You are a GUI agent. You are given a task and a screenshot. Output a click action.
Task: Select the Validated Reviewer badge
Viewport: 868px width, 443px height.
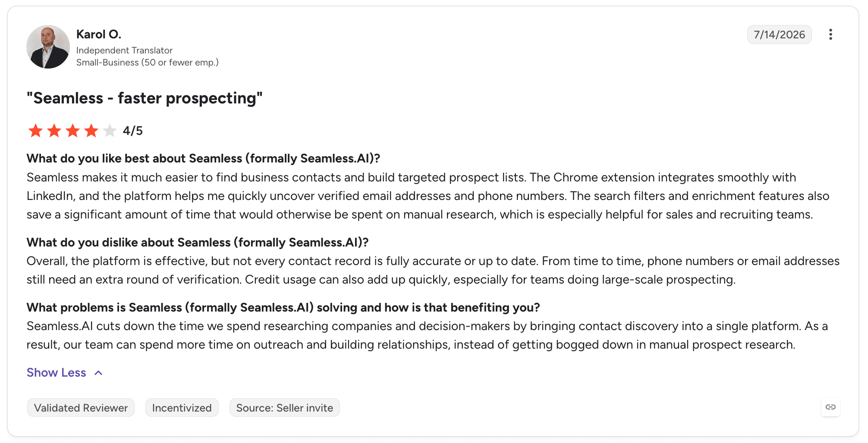[x=81, y=408]
